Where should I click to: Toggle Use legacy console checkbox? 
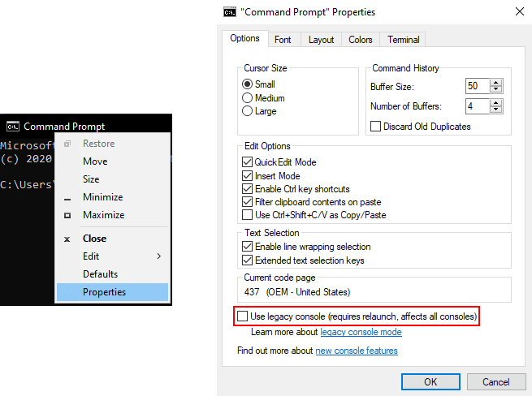pyautogui.click(x=242, y=315)
